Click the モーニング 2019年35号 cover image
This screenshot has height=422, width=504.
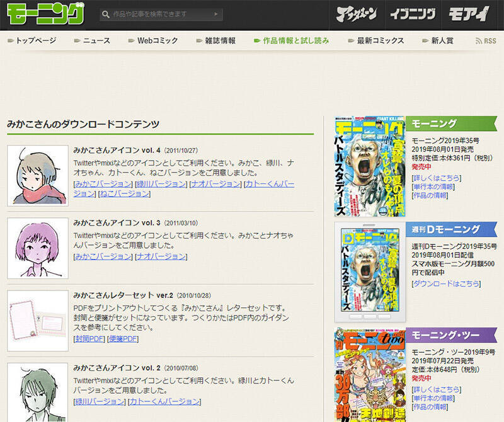[x=370, y=167]
